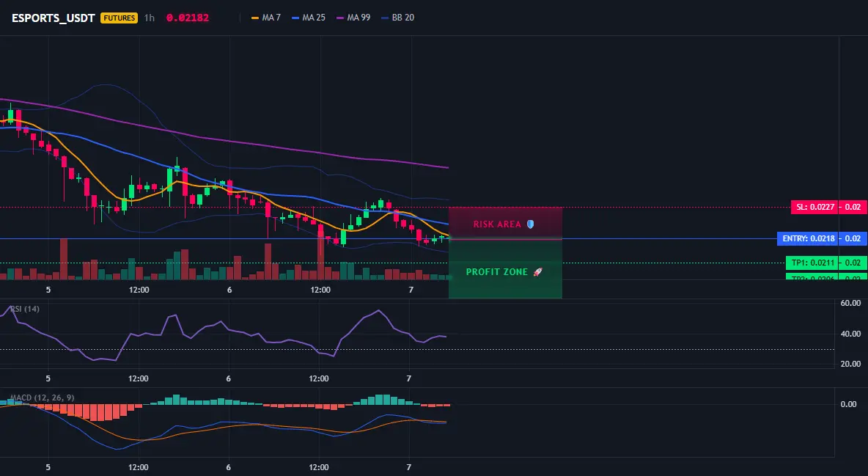Toggle the MA 25 legend entry
Viewport: 868px width, 476px height.
[x=309, y=18]
